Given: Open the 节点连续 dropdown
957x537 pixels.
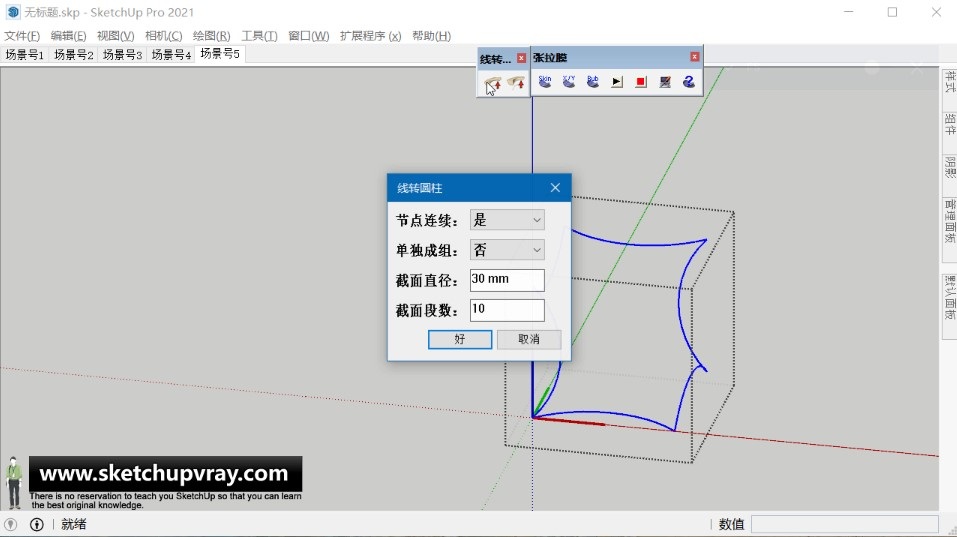Looking at the screenshot, I should click(507, 220).
